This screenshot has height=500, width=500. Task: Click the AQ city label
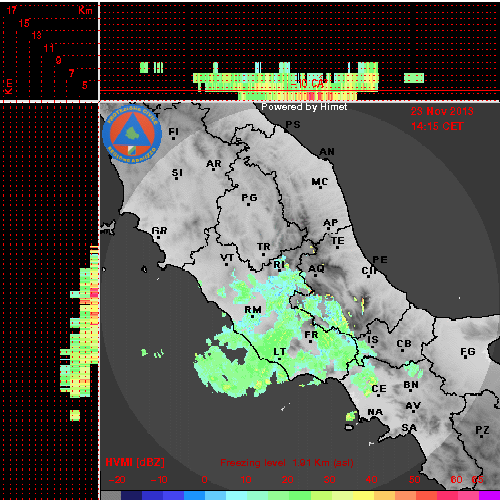click(316, 269)
